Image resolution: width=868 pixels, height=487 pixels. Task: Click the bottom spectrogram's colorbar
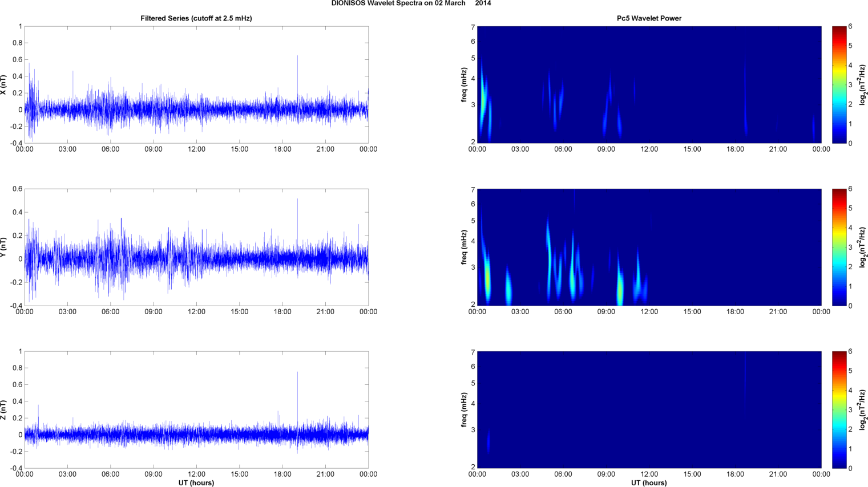click(x=839, y=410)
